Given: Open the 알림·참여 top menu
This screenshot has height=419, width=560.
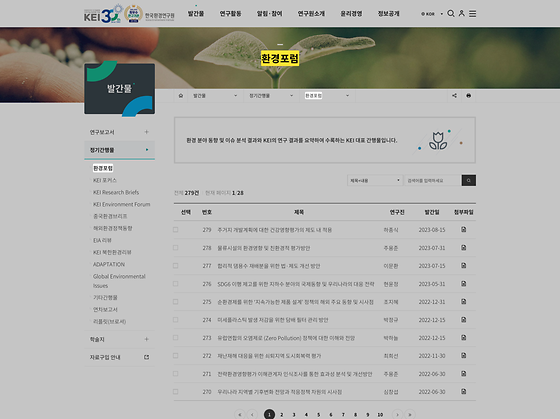Looking at the screenshot, I should coord(269,14).
